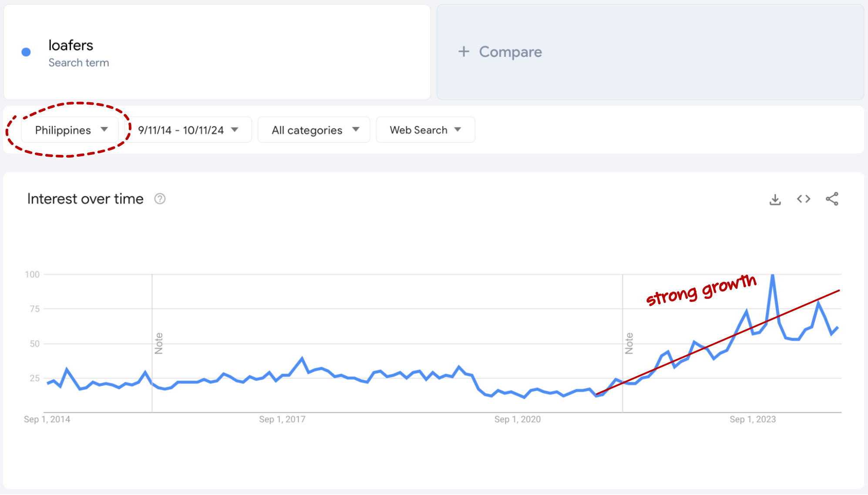868x495 pixels.
Task: Click the Sep 1, 2014 axis label
Action: pos(47,419)
